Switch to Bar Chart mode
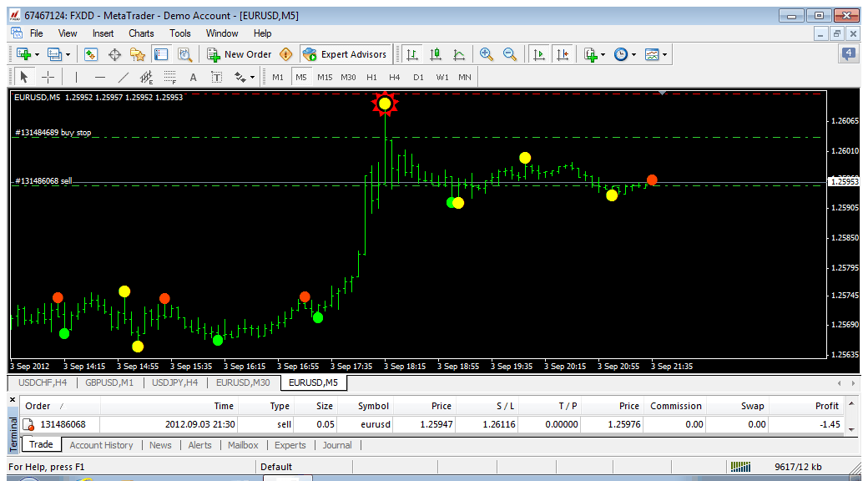Viewport: 868px width, 481px height. coord(411,54)
